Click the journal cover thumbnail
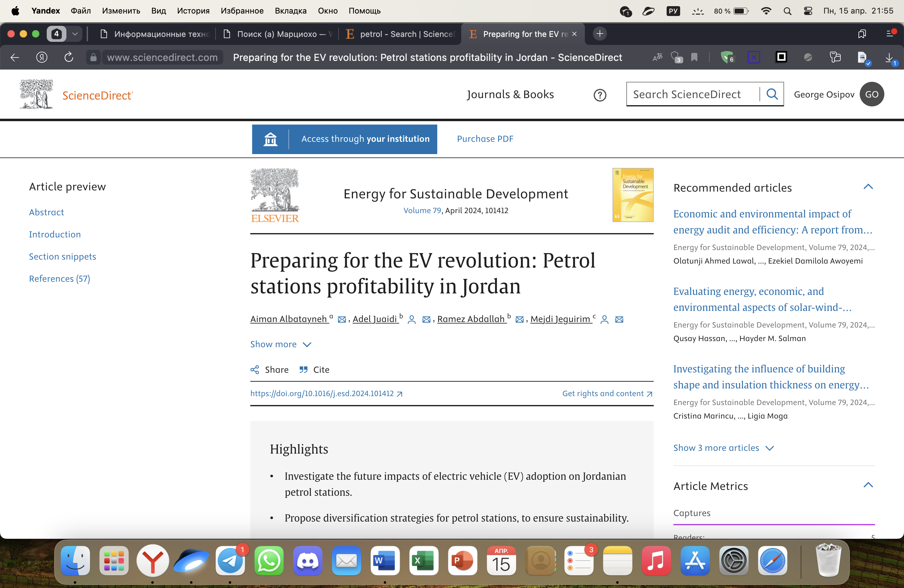 click(x=632, y=195)
